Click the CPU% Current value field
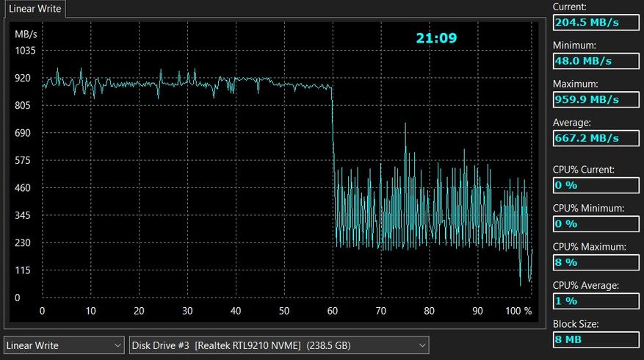644x360 pixels. (596, 185)
